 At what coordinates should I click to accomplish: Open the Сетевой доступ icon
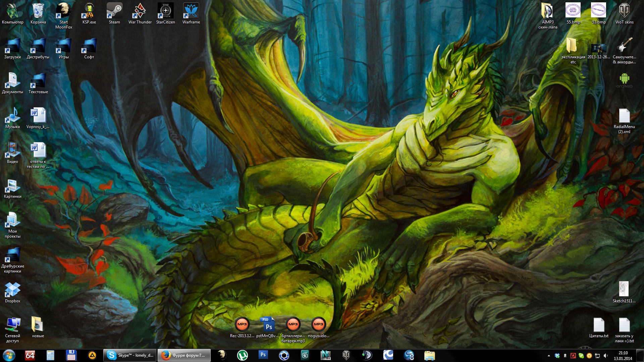point(12,330)
